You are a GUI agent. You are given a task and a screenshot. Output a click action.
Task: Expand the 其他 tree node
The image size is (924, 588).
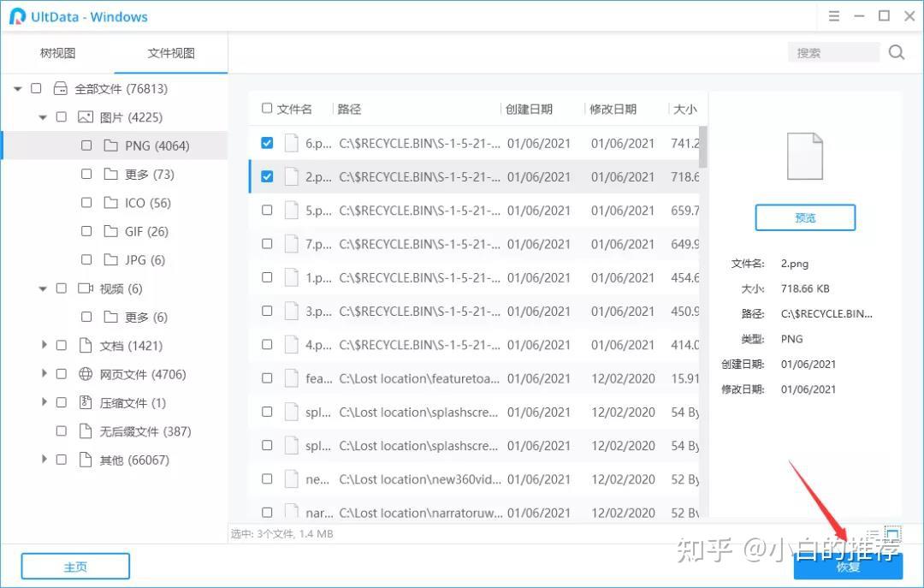(44, 460)
